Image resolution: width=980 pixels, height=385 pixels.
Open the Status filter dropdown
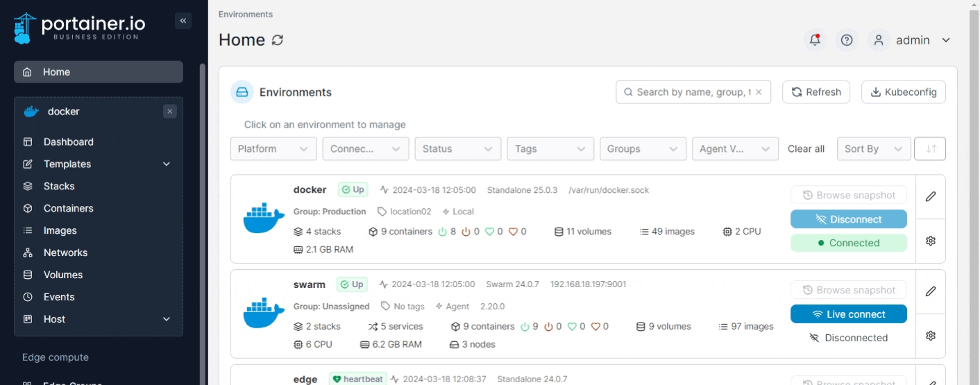click(457, 148)
